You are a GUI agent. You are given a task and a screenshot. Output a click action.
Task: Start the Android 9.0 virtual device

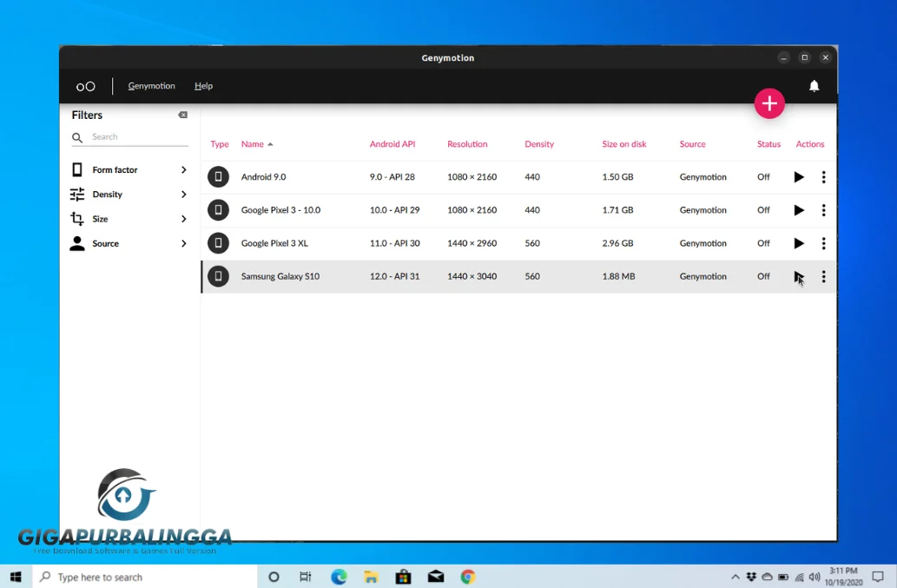[x=799, y=176]
